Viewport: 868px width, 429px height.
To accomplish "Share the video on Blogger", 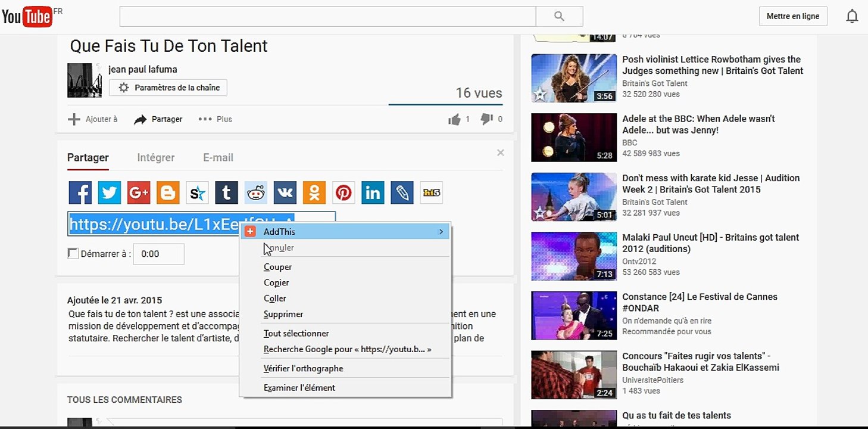I will click(168, 192).
